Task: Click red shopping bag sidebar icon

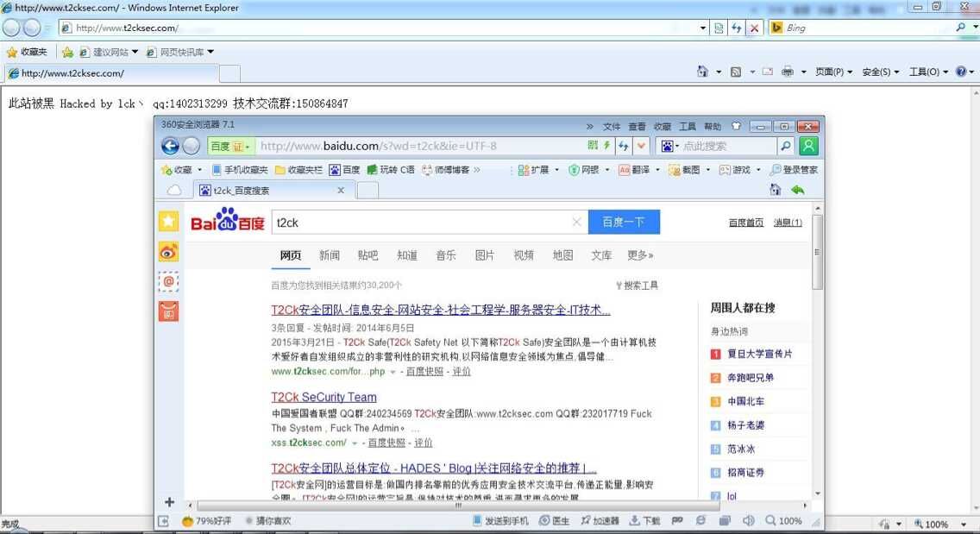Action: pos(169,311)
